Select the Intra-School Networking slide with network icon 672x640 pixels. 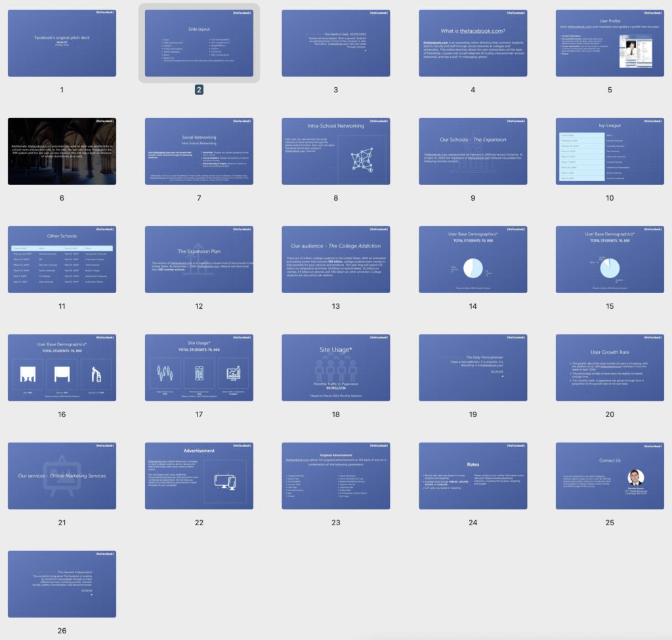335,151
